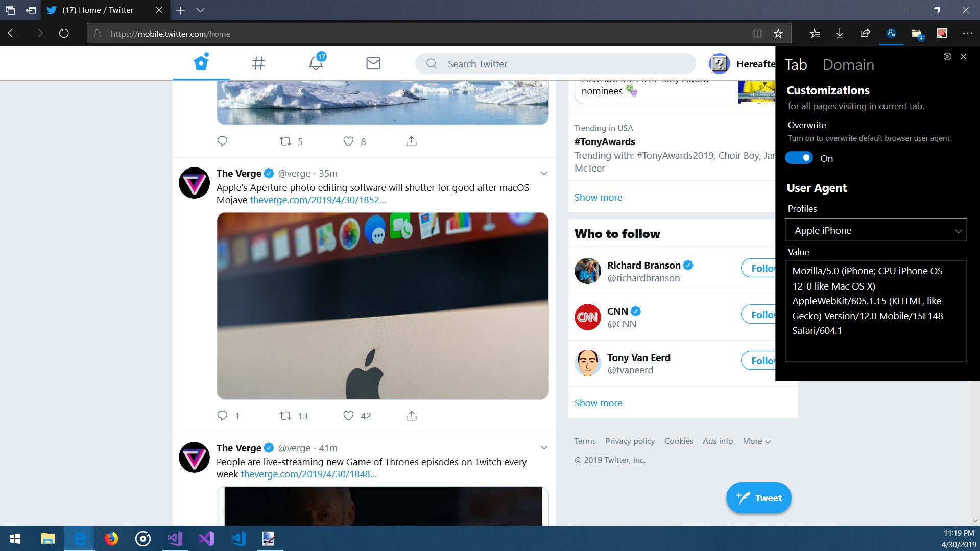
Task: Compose a new Tweet button
Action: (x=759, y=498)
